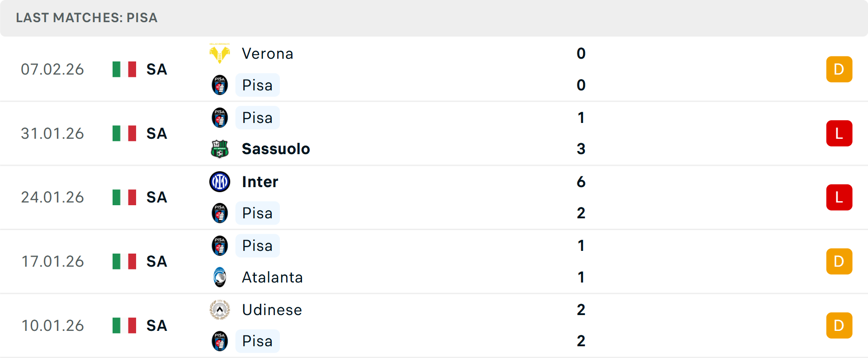Image resolution: width=868 pixels, height=358 pixels.
Task: Click the loss badge for Sassuolo match
Action: [x=839, y=133]
